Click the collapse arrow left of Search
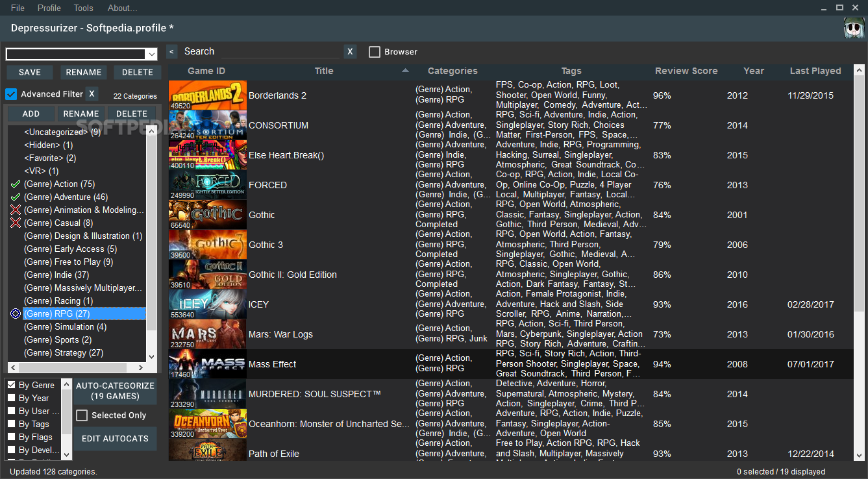The width and height of the screenshot is (868, 479). coord(171,52)
